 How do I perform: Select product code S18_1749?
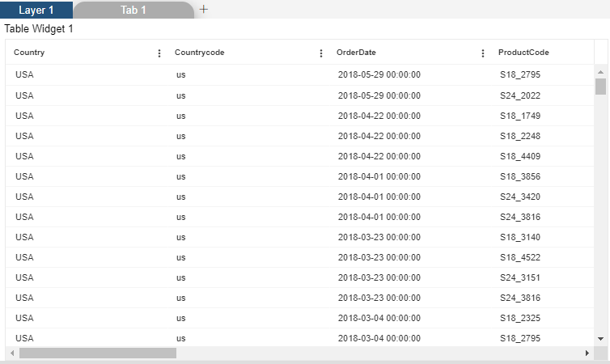tap(520, 116)
